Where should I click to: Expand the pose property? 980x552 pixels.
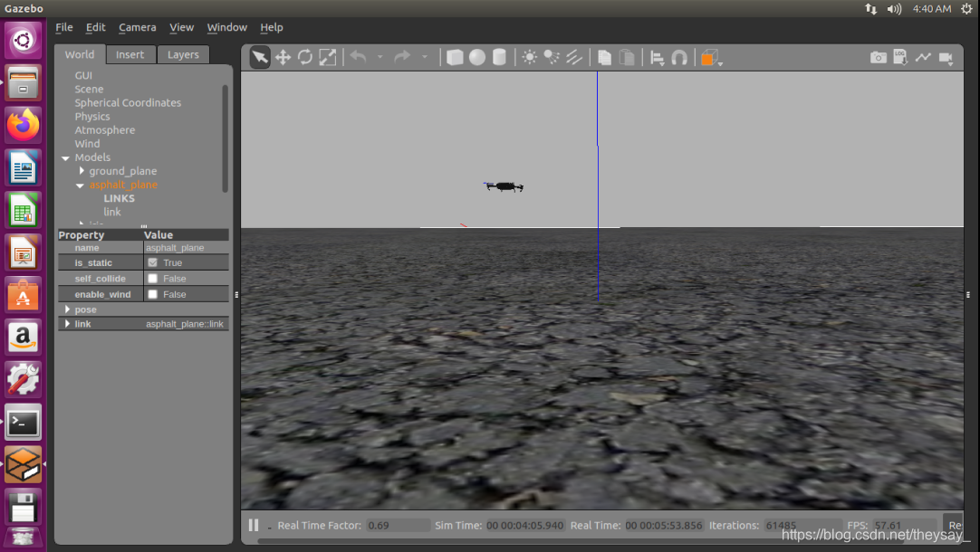point(67,309)
